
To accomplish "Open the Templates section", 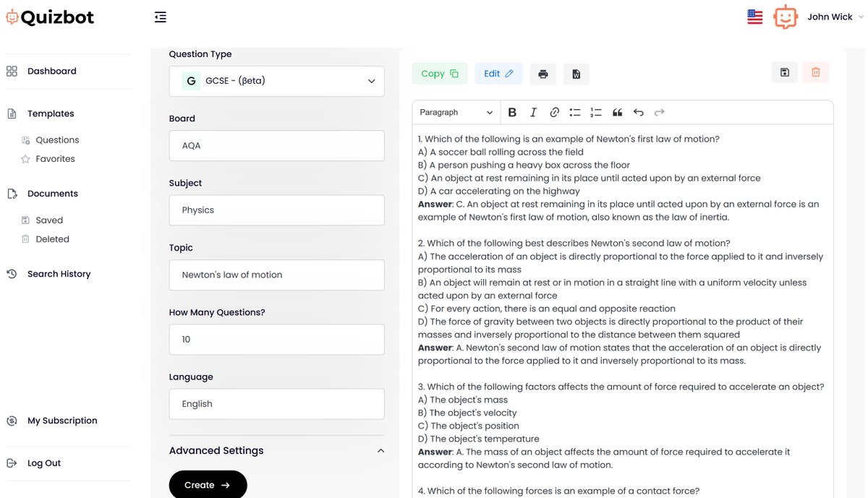I will (x=51, y=113).
